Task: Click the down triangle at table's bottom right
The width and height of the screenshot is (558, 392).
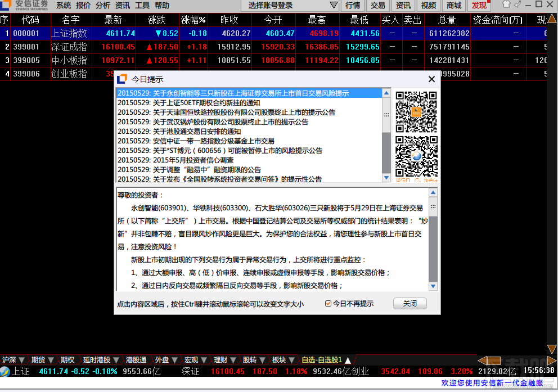Action: pyautogui.click(x=552, y=349)
